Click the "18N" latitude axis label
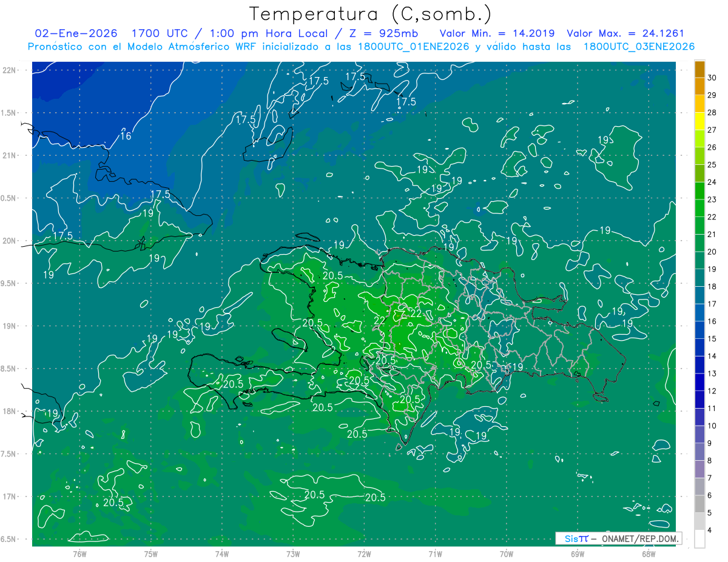 coord(10,411)
